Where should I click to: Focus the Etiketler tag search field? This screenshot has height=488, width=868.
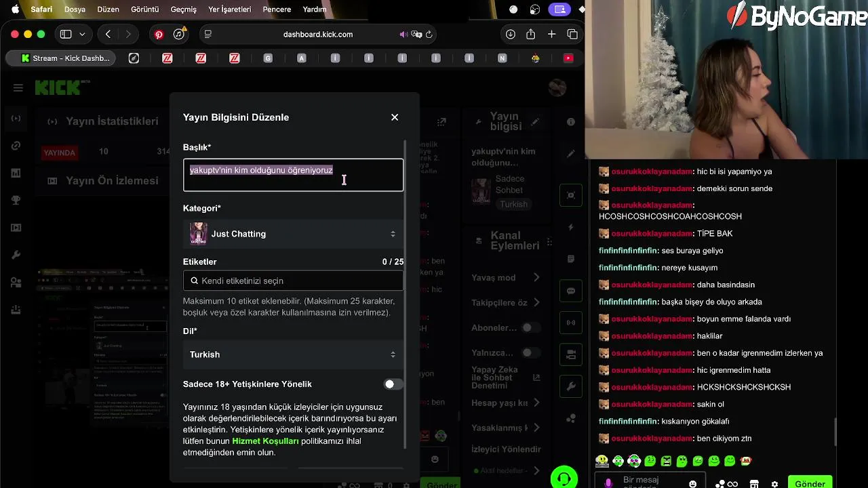pos(293,281)
